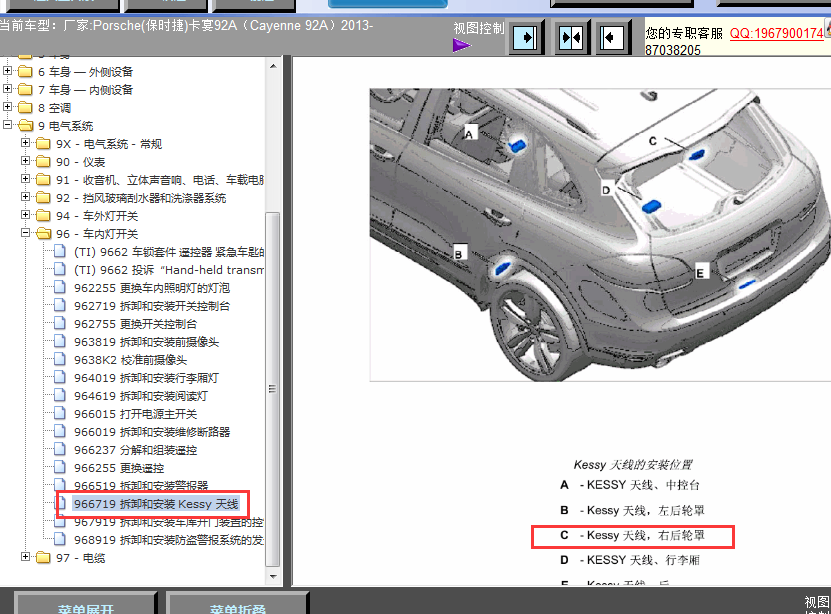Select 966719 拆卸和安装 Kessy 天线 entry
Screen dimensions: 831x614
(x=156, y=504)
